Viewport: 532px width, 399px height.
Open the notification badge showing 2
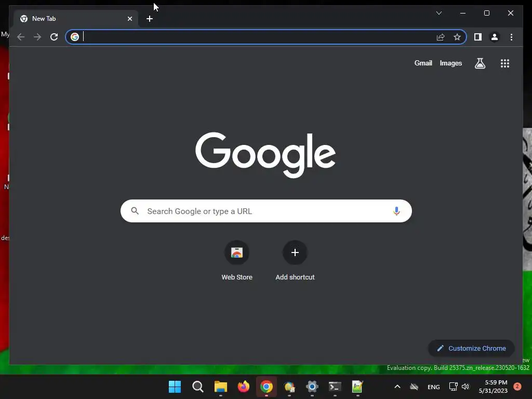coord(517,387)
